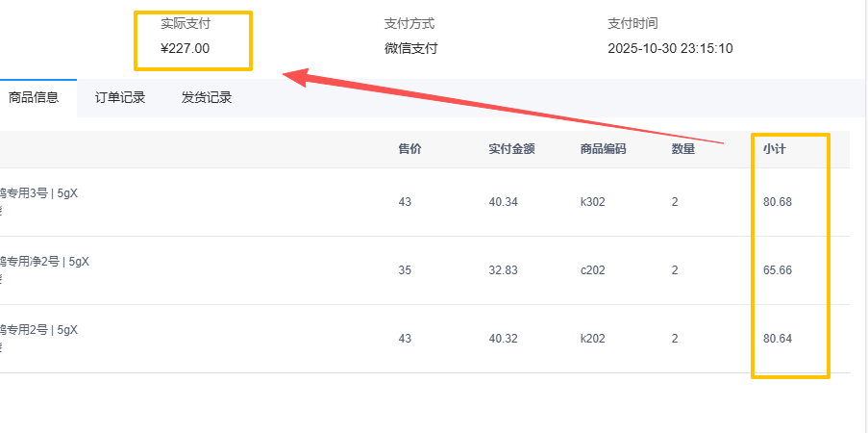The width and height of the screenshot is (868, 433).
Task: Open the 订单记录 tab
Action: (x=120, y=97)
